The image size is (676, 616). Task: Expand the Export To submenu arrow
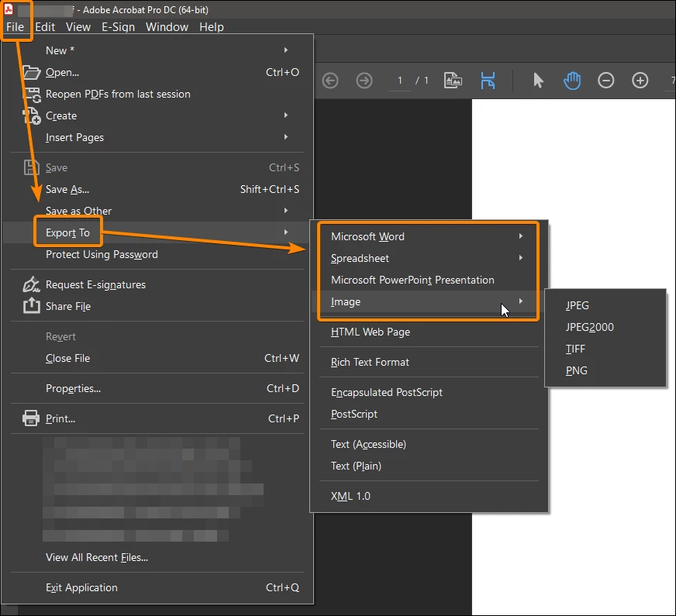click(x=286, y=232)
